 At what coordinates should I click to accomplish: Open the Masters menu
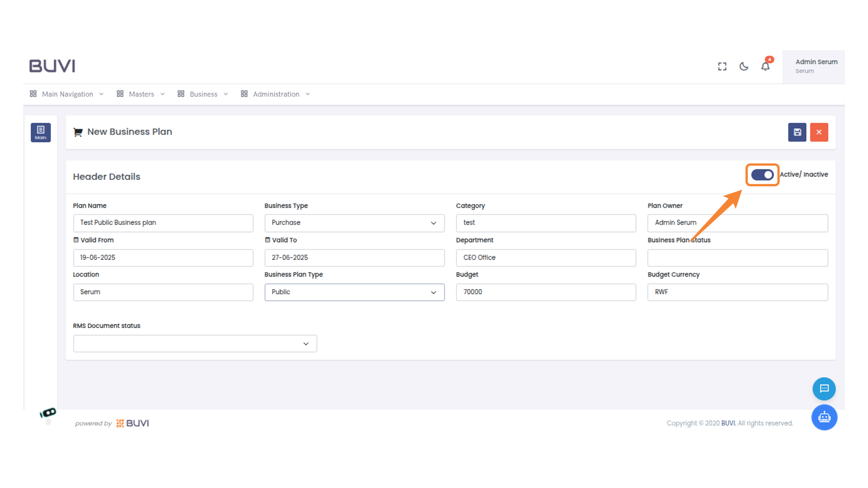point(141,94)
